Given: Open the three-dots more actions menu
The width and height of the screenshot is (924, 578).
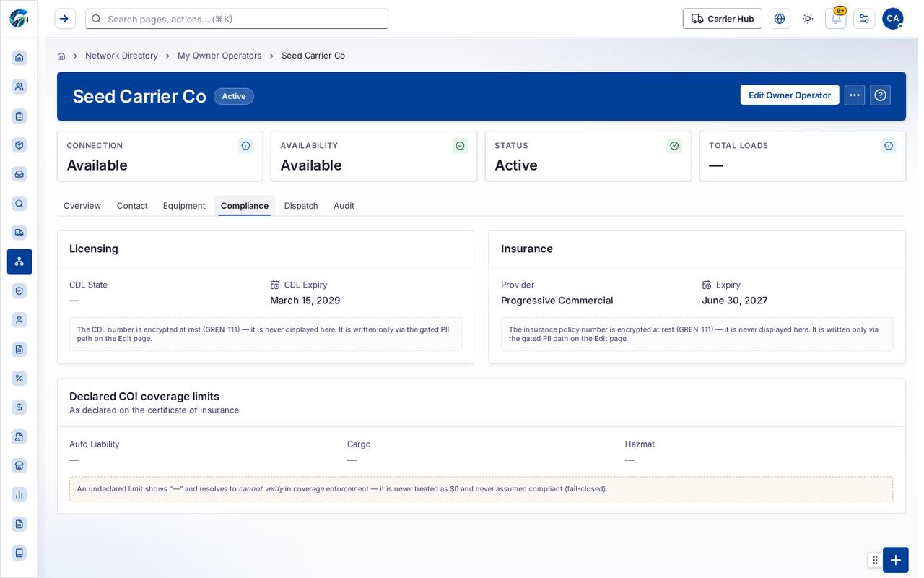Looking at the screenshot, I should 855,95.
